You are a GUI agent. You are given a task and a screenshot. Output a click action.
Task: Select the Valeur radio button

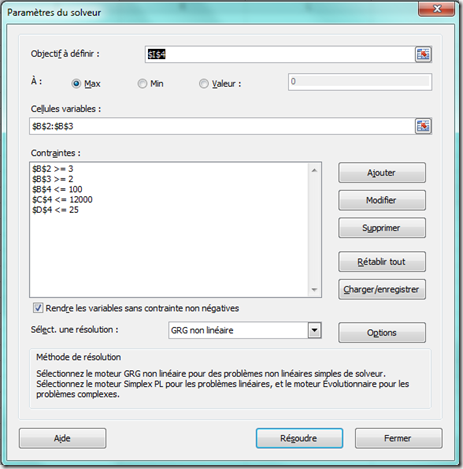pyautogui.click(x=203, y=83)
